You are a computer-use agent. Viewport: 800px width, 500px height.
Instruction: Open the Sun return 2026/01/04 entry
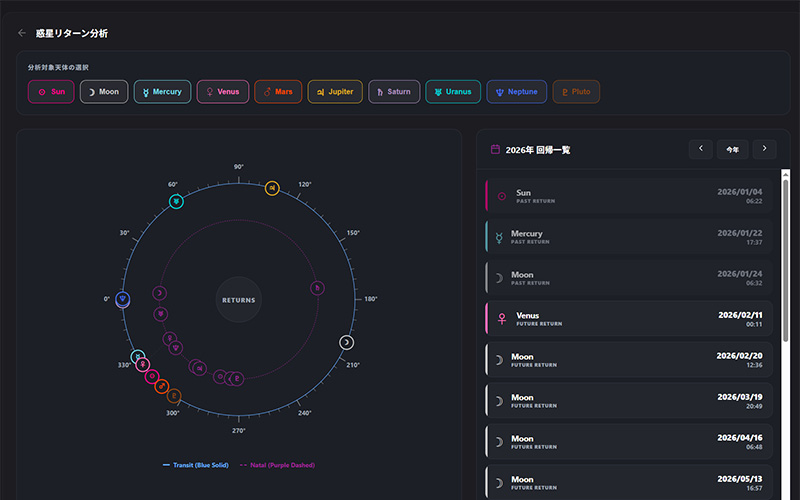629,196
